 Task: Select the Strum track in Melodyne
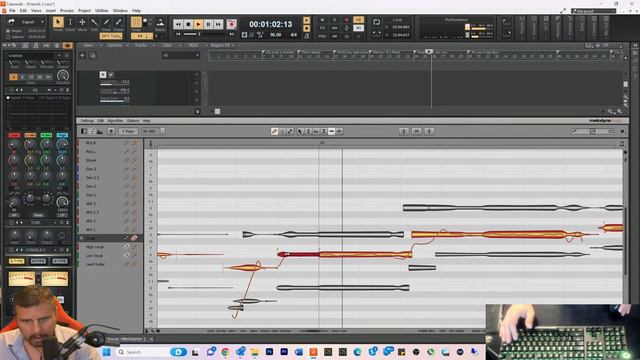click(91, 160)
